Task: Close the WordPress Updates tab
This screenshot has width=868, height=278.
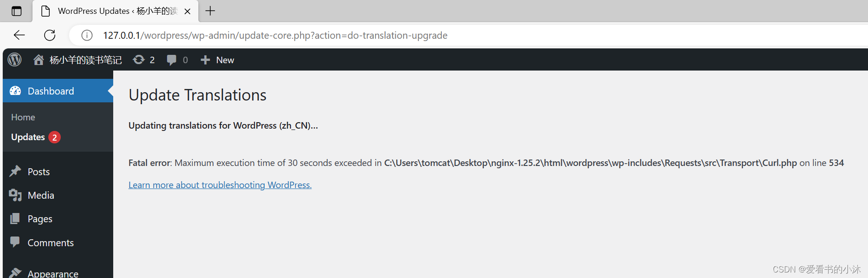Action: [x=187, y=12]
